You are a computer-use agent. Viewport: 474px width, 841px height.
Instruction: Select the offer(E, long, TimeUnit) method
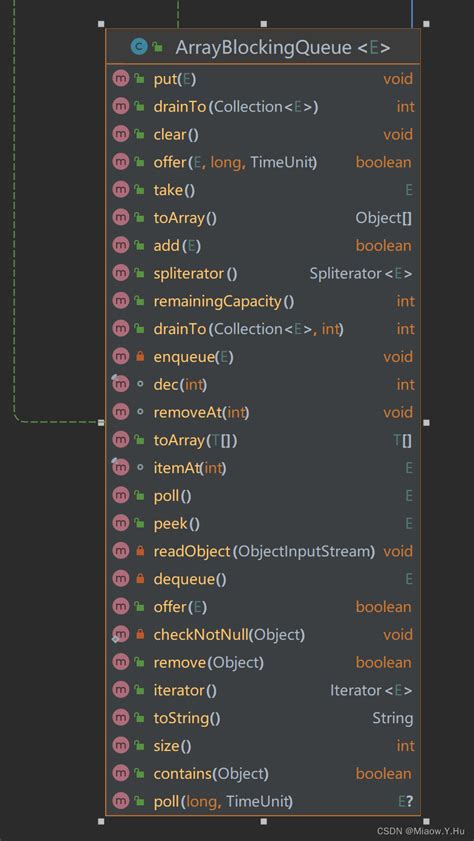tap(263, 162)
